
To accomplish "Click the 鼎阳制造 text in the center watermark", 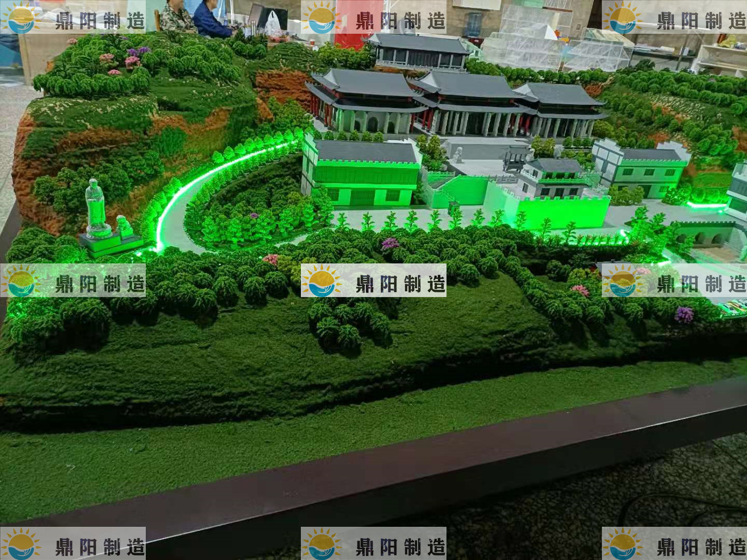I will pos(400,284).
